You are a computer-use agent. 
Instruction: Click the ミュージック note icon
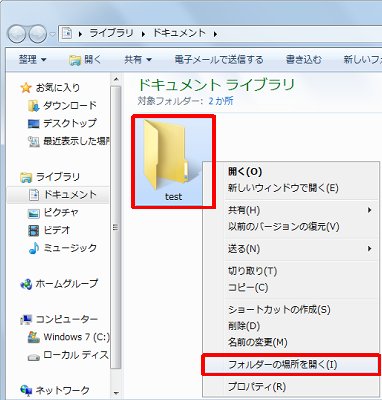click(34, 248)
